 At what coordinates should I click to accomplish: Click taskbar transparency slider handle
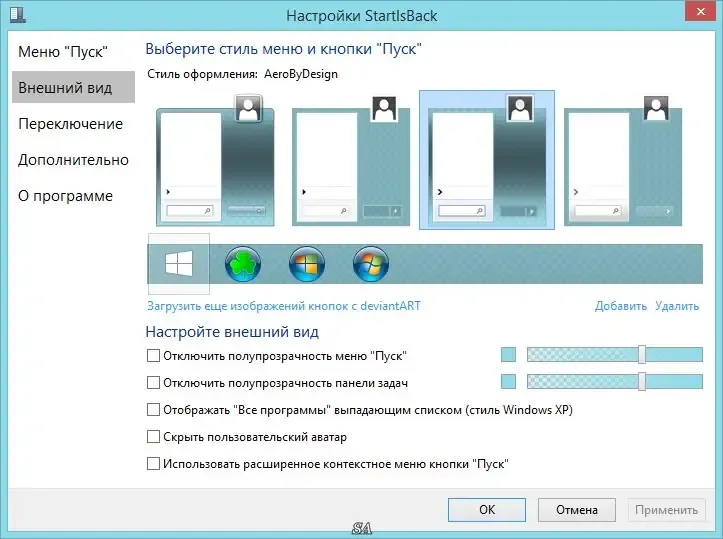coord(642,382)
